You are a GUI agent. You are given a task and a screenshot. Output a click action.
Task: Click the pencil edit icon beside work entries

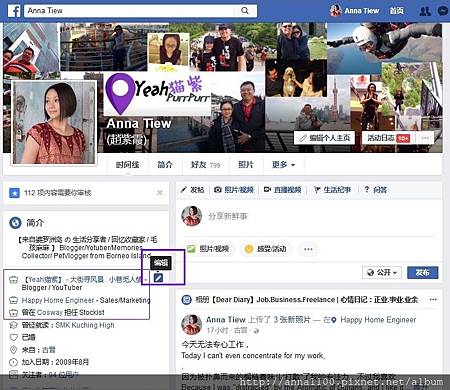pyautogui.click(x=158, y=277)
